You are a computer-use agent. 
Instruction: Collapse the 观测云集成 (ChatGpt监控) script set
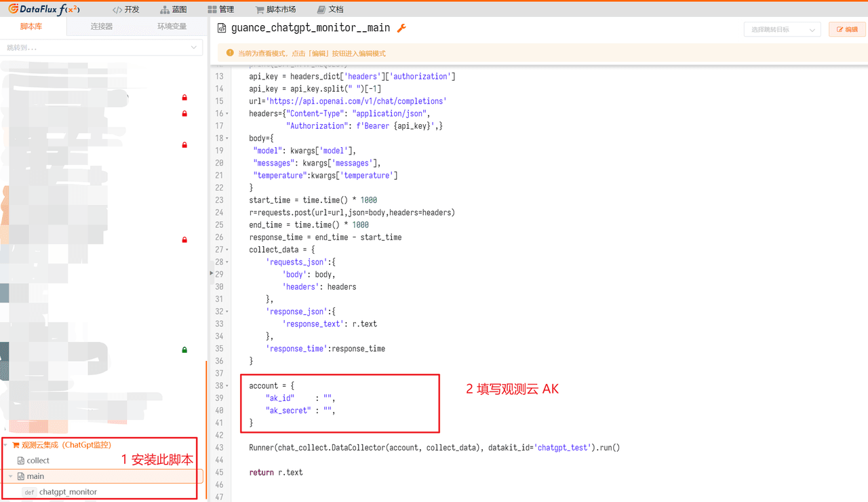(6, 445)
